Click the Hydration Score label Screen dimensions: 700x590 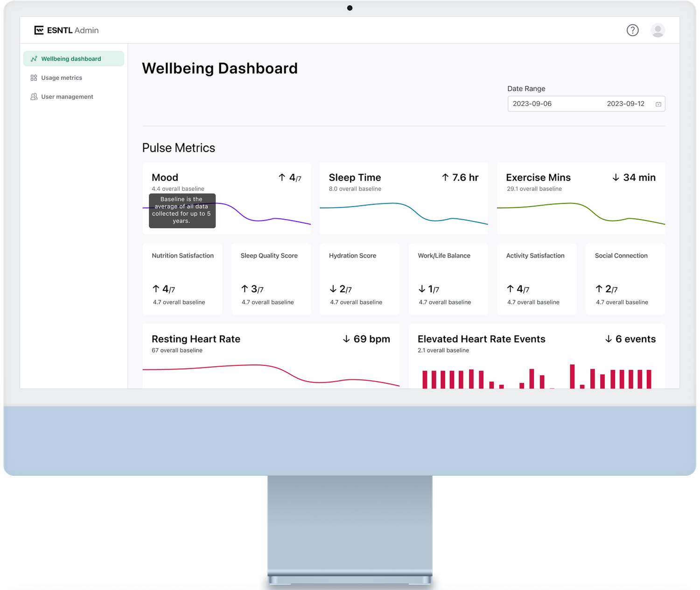(x=352, y=256)
